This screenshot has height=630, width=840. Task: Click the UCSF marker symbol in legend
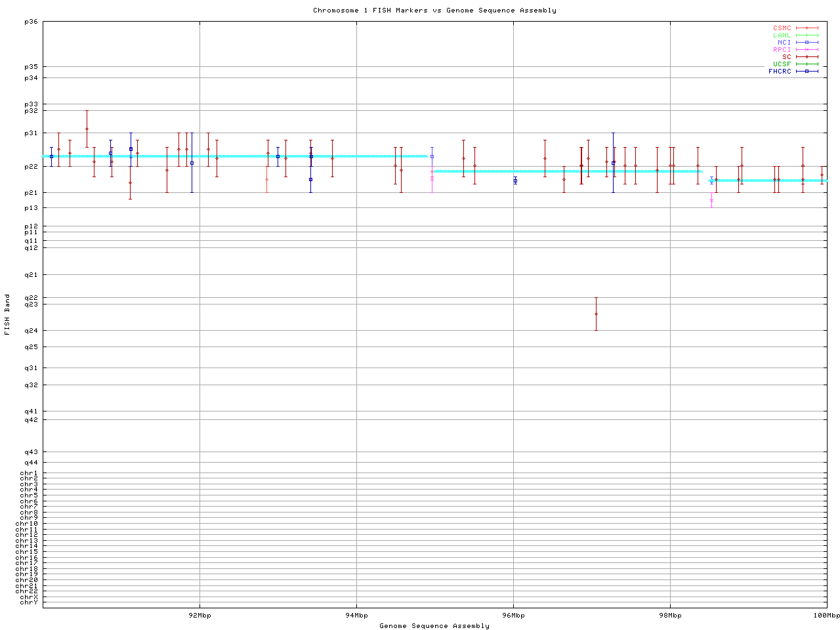pos(807,64)
